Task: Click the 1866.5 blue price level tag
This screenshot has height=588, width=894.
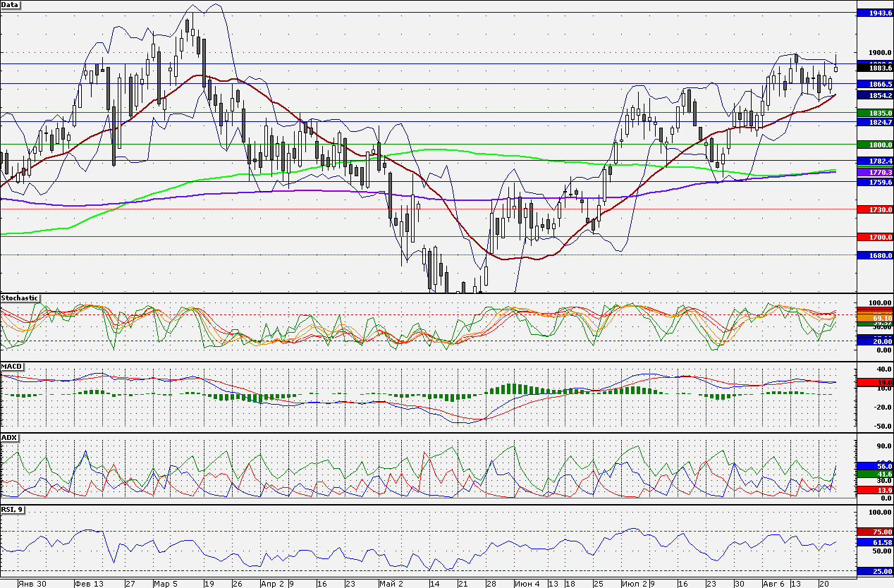Action: click(x=874, y=83)
